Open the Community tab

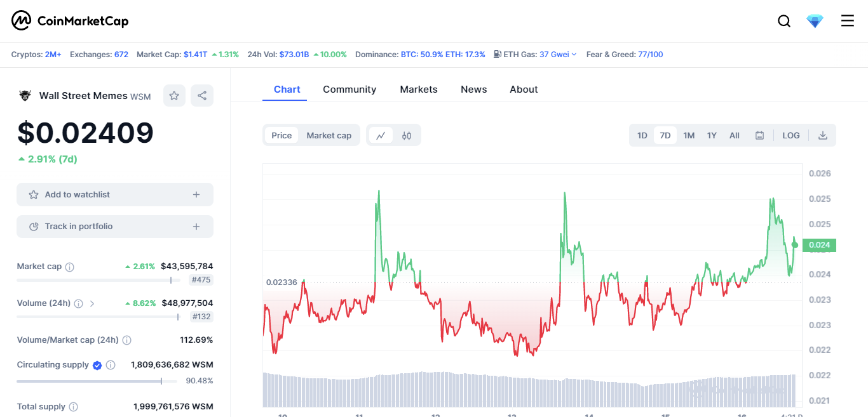point(349,89)
